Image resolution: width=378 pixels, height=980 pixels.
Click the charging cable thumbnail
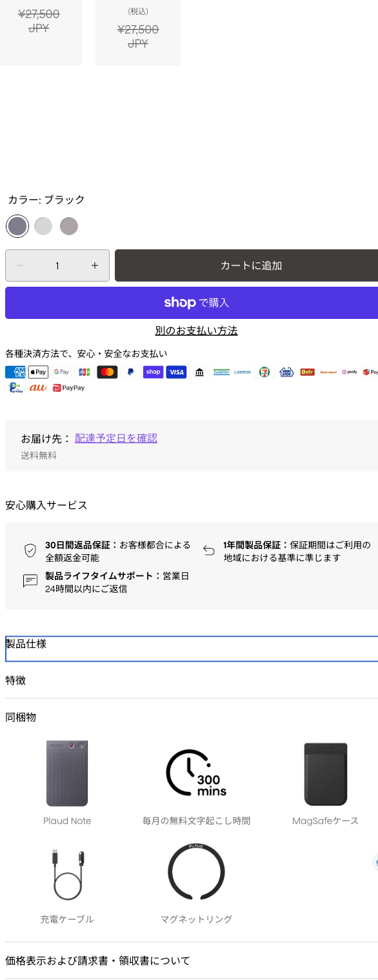click(67, 874)
